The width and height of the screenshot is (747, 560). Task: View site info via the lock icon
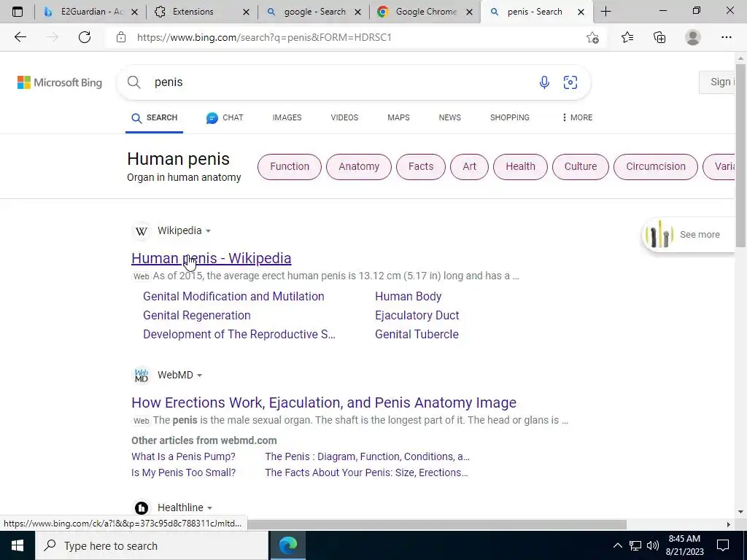tap(121, 37)
